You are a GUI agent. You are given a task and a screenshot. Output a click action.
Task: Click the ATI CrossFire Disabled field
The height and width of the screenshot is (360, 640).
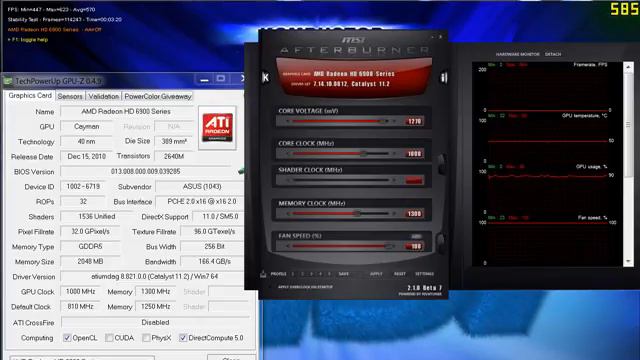155,322
